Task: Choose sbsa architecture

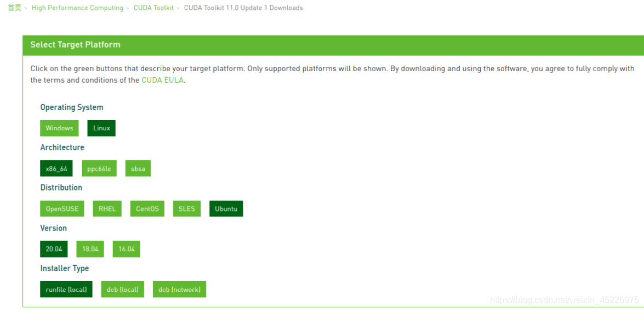Action: [138, 168]
